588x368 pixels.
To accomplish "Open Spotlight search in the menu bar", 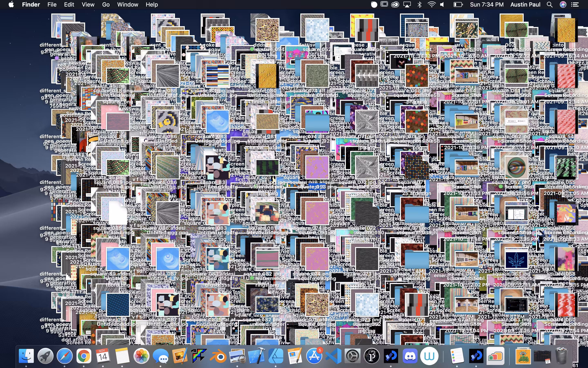I will (550, 4).
